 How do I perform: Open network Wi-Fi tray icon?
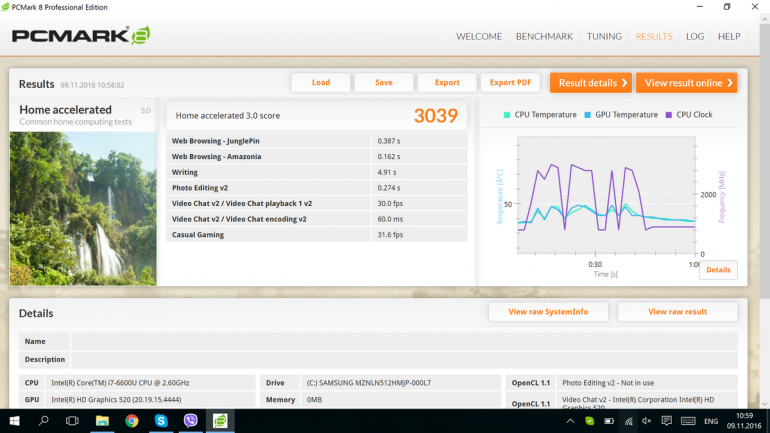(x=629, y=421)
